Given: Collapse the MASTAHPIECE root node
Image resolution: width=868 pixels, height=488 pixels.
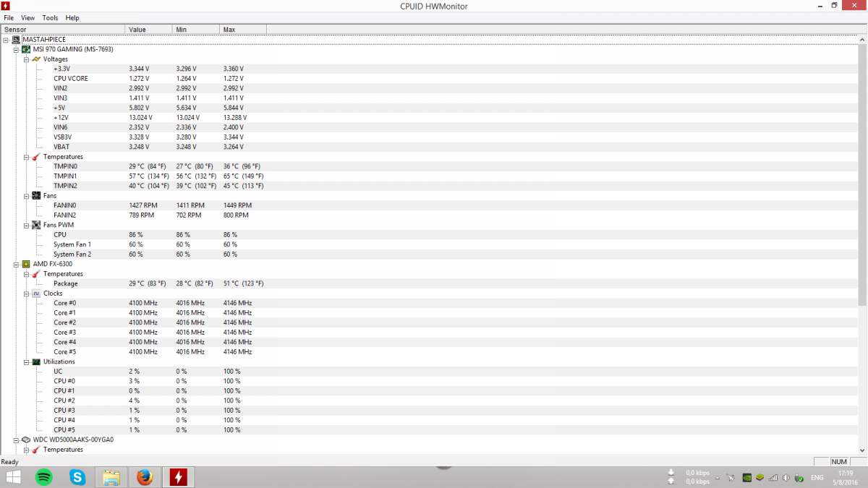Looking at the screenshot, I should (x=6, y=40).
